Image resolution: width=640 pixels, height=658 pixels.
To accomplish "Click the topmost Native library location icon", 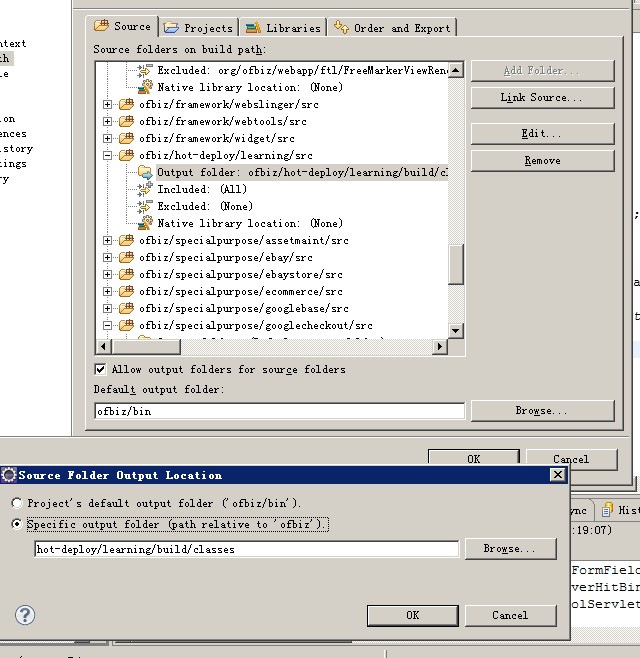I will pyautogui.click(x=145, y=87).
